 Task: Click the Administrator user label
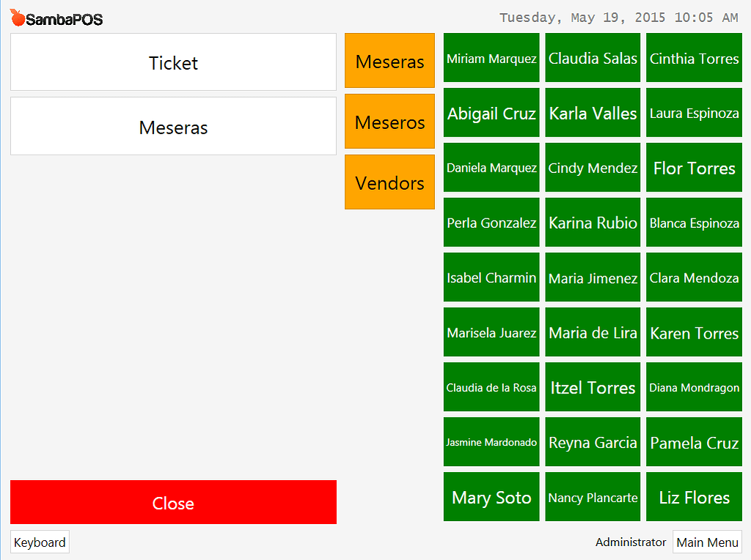[630, 542]
